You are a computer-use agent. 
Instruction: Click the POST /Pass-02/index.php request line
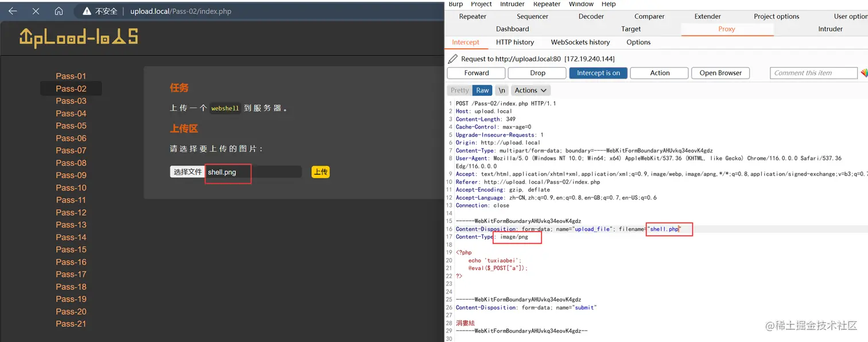click(506, 103)
